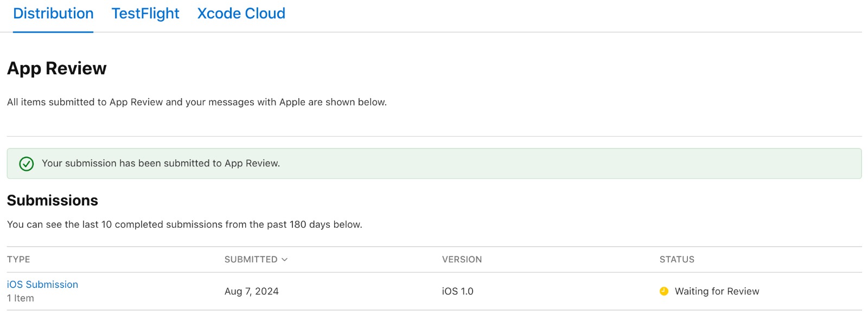Open the iOS Submission link
The image size is (868, 315).
click(42, 285)
